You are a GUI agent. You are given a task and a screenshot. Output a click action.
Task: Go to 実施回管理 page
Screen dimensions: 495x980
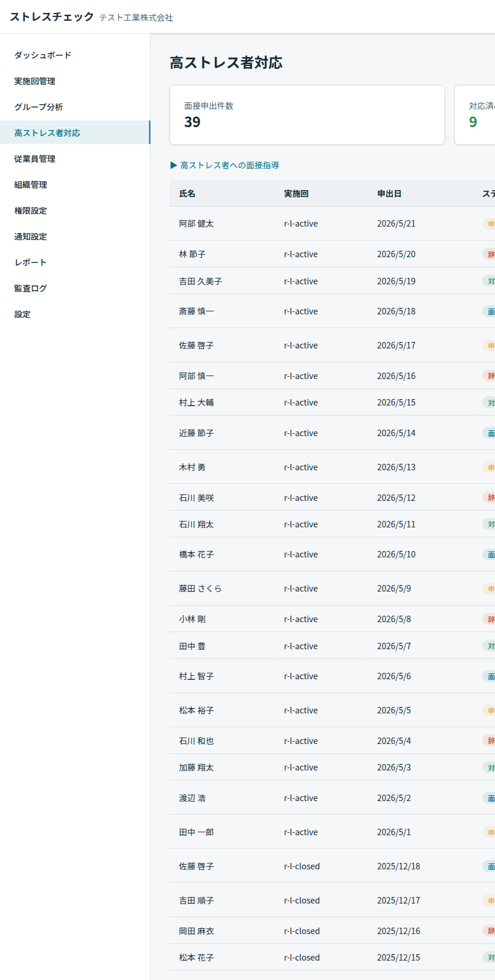point(35,81)
